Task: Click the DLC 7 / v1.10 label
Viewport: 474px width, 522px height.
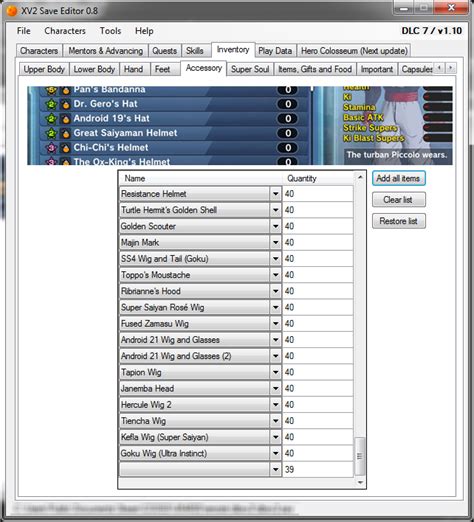Action: tap(432, 31)
